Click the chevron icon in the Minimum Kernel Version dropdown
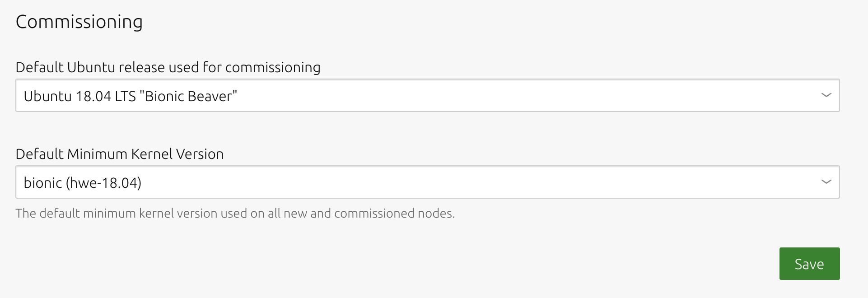This screenshot has width=868, height=298. tap(826, 182)
